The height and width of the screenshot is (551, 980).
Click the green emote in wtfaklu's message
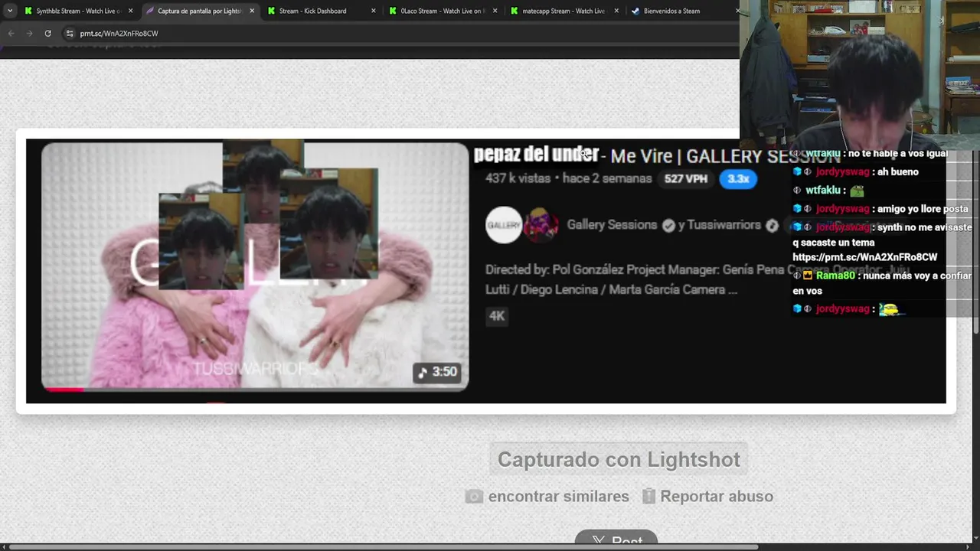(x=857, y=191)
